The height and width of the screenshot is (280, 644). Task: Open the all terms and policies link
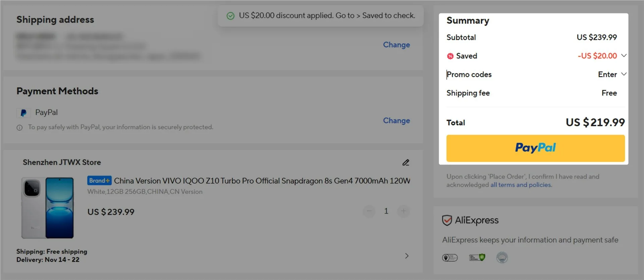click(521, 185)
